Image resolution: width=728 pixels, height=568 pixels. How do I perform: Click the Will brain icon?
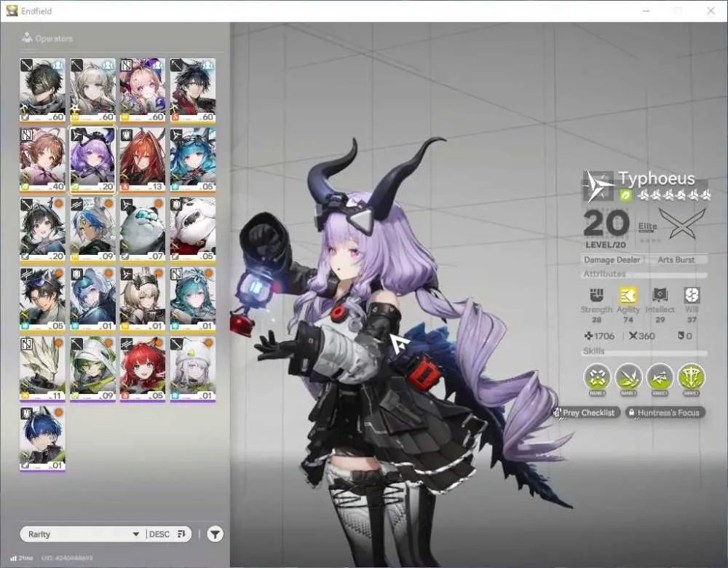(692, 295)
